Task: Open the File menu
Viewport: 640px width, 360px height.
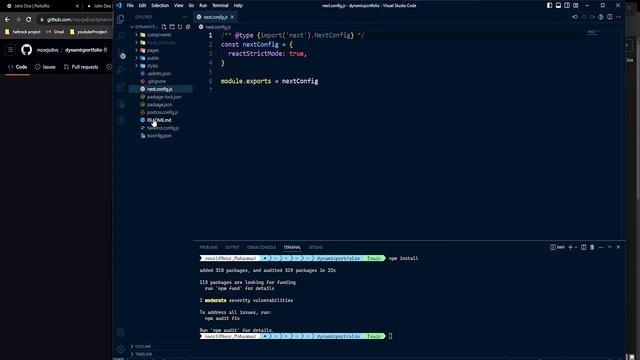Action: pyautogui.click(x=130, y=5)
